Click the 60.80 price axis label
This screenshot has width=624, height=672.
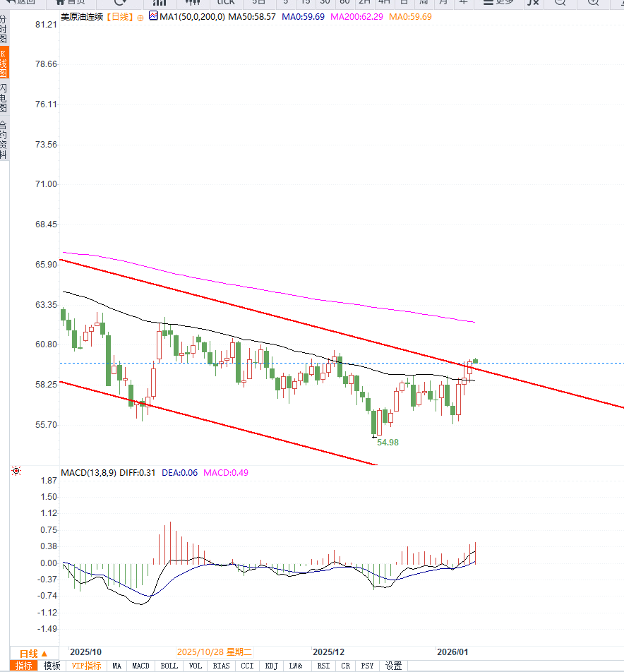[46, 344]
